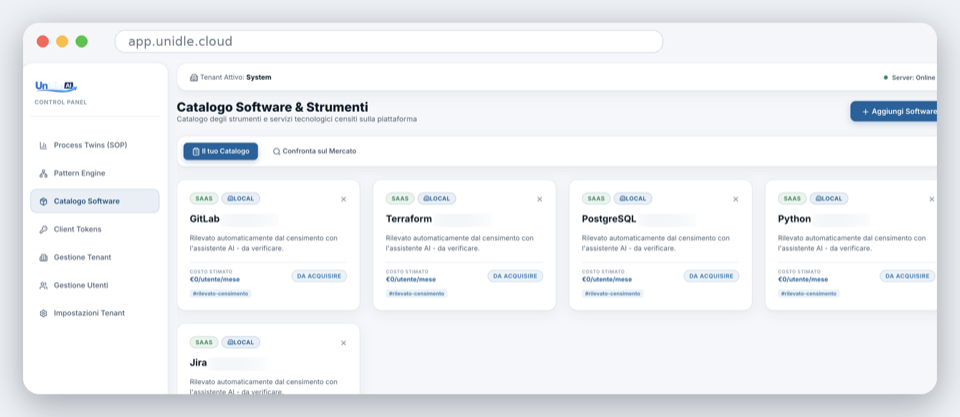The width and height of the screenshot is (960, 417).
Task: Remove the Terraform card with X
Action: pyautogui.click(x=539, y=199)
